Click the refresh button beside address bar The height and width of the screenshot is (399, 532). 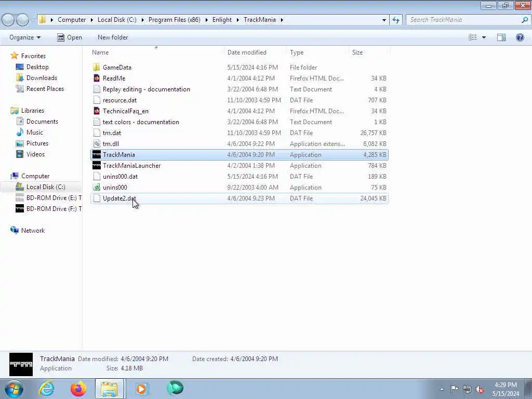[x=395, y=20]
